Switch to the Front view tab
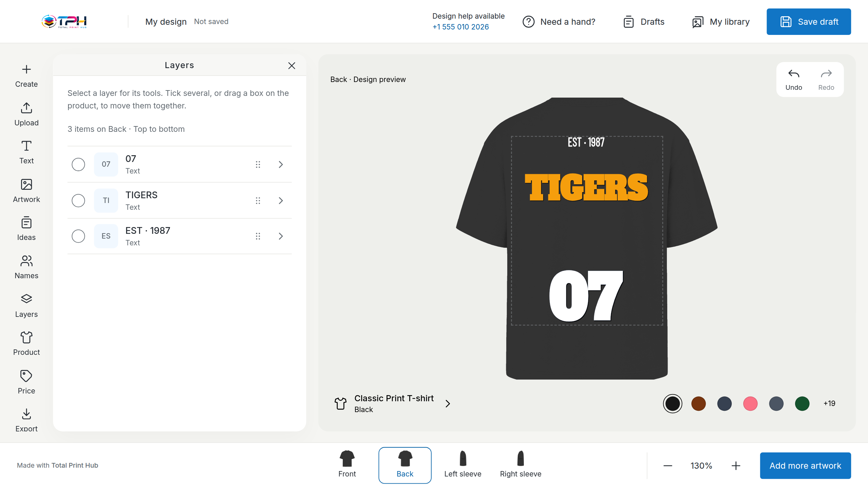 click(347, 465)
